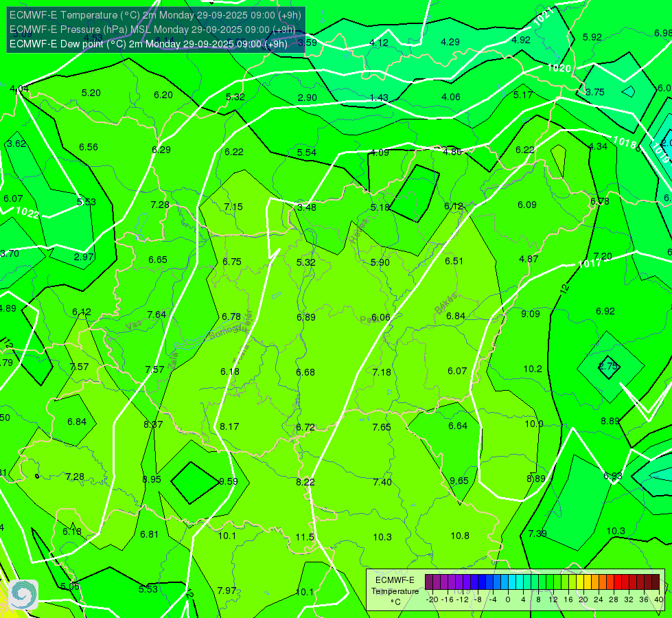The height and width of the screenshot is (618, 672).
Task: Click the 7.39 dew point value
Action: [537, 534]
